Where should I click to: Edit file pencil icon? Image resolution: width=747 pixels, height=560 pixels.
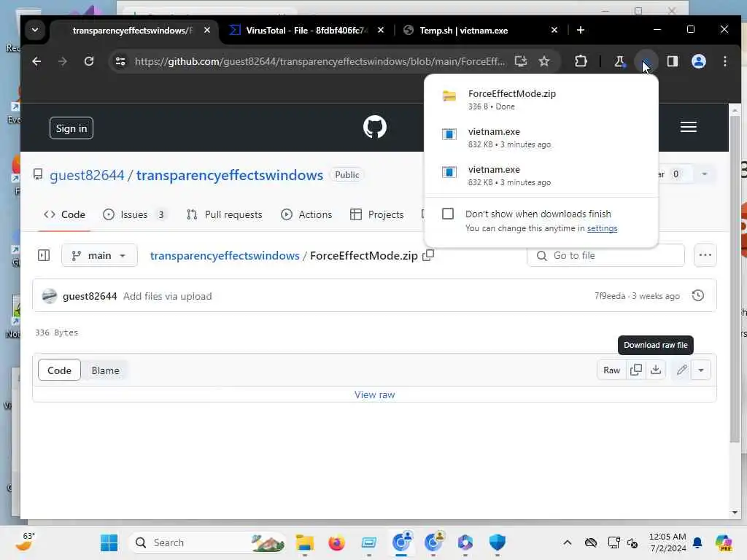click(682, 370)
